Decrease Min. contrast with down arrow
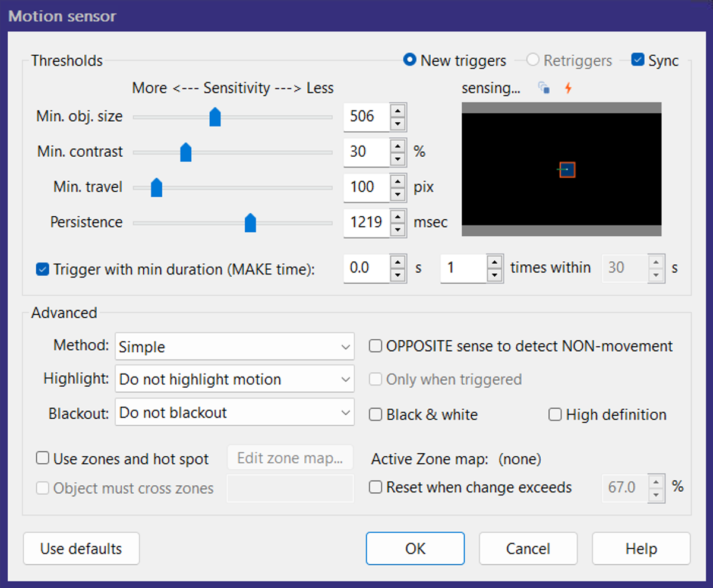Screen dimensions: 713x588 398,159
